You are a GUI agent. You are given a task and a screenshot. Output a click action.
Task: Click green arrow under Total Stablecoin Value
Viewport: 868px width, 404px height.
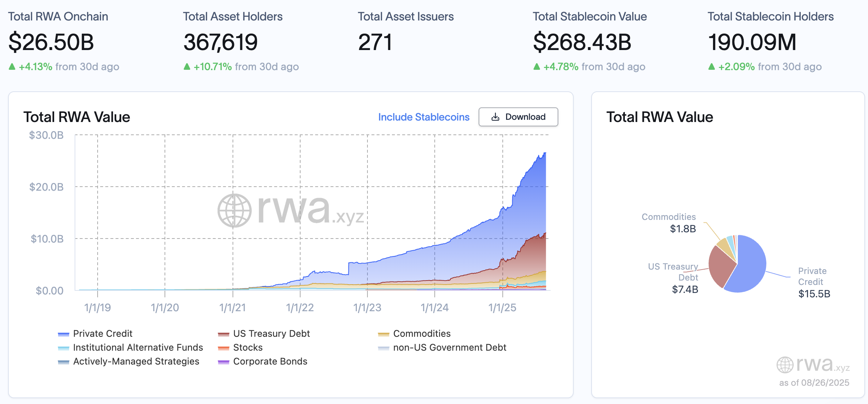[x=537, y=66]
